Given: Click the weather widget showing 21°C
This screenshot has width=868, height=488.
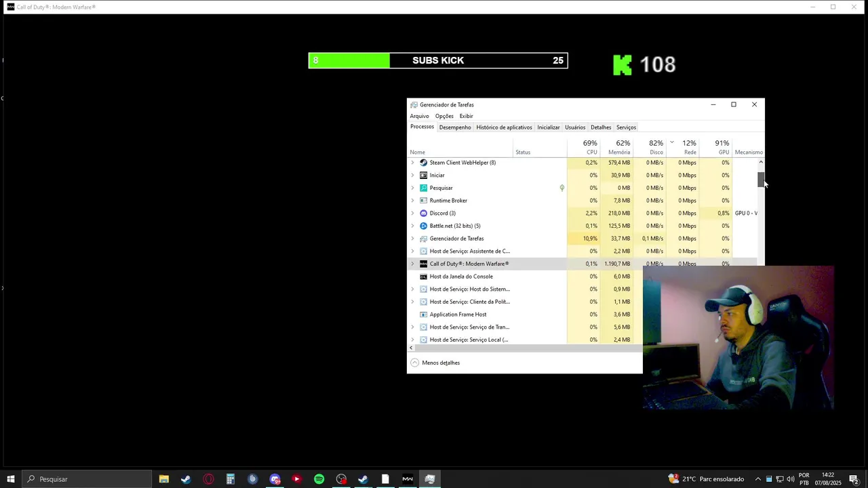Looking at the screenshot, I should point(706,479).
